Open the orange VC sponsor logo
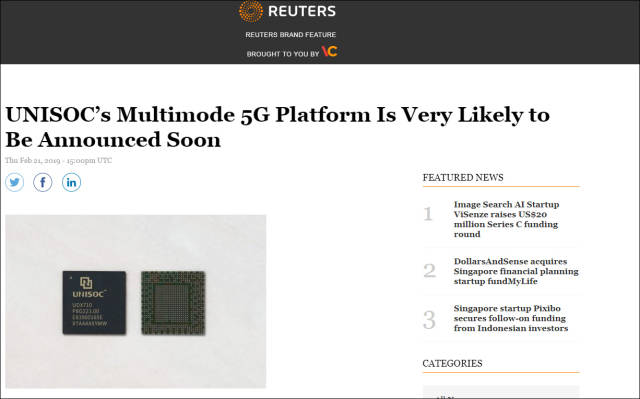Viewport: 640px width, 399px height. coord(329,52)
